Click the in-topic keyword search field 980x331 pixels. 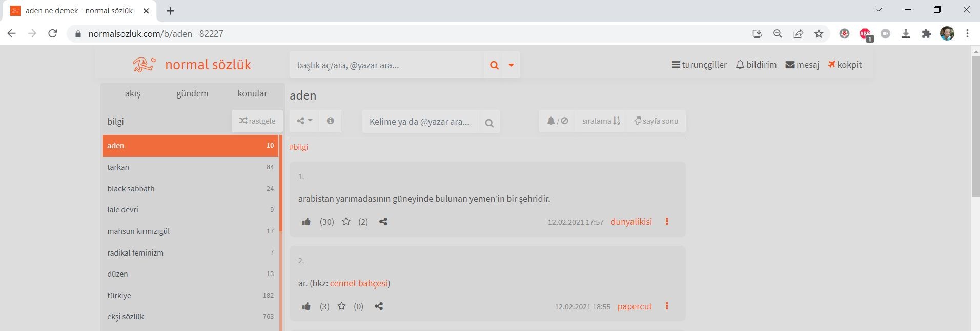click(420, 122)
